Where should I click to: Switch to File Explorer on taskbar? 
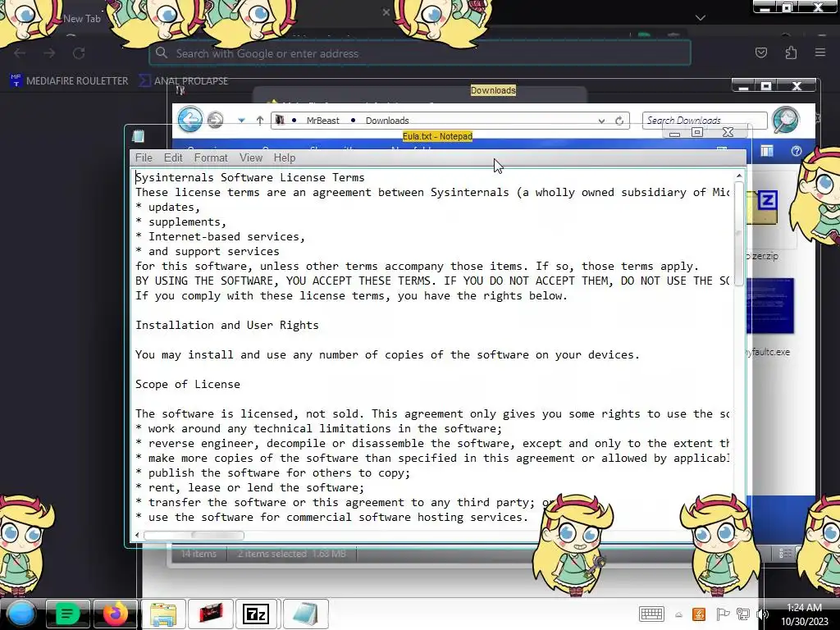tap(163, 614)
